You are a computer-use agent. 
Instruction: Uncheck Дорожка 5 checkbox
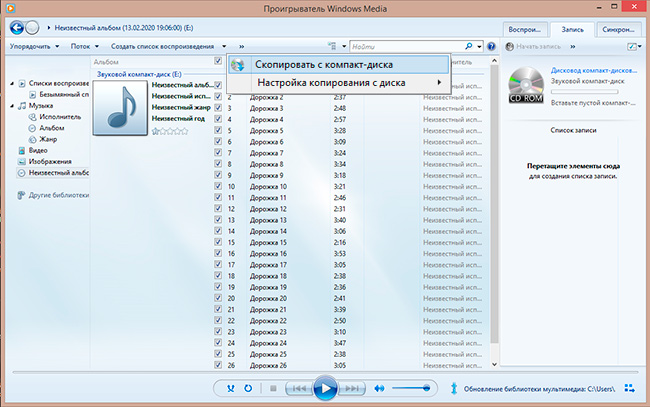click(218, 130)
